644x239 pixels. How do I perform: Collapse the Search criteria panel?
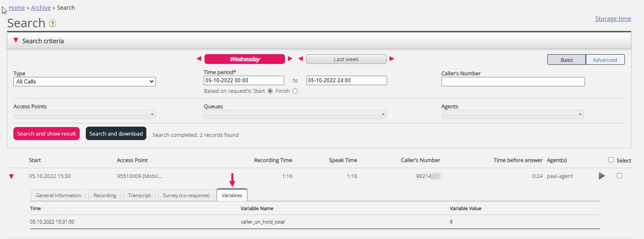click(x=16, y=41)
